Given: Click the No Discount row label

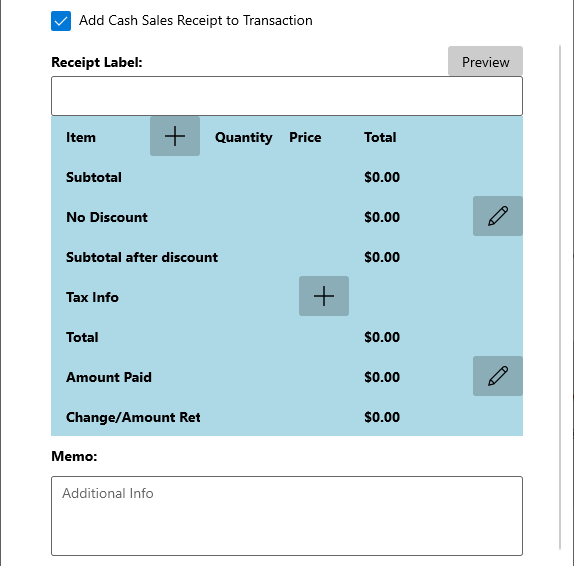Looking at the screenshot, I should pos(107,217).
